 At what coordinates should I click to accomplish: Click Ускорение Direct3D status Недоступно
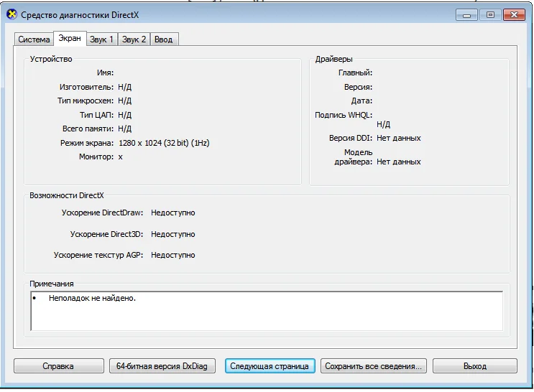(173, 234)
